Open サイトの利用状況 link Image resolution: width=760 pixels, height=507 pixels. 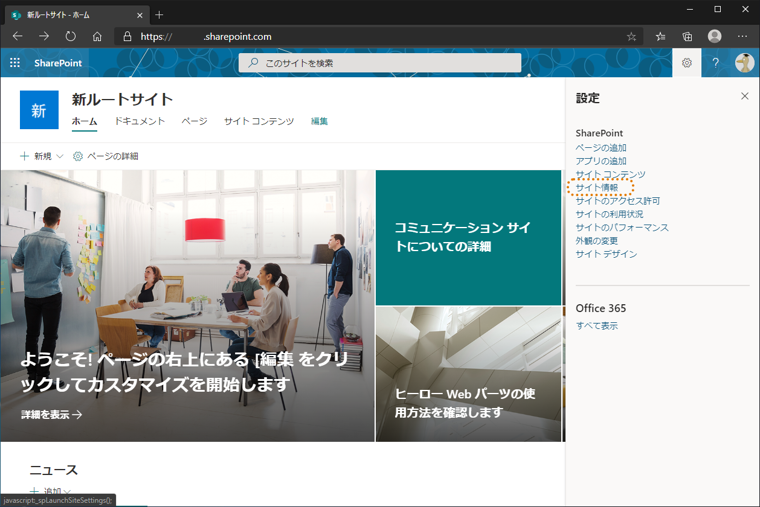[x=609, y=214]
